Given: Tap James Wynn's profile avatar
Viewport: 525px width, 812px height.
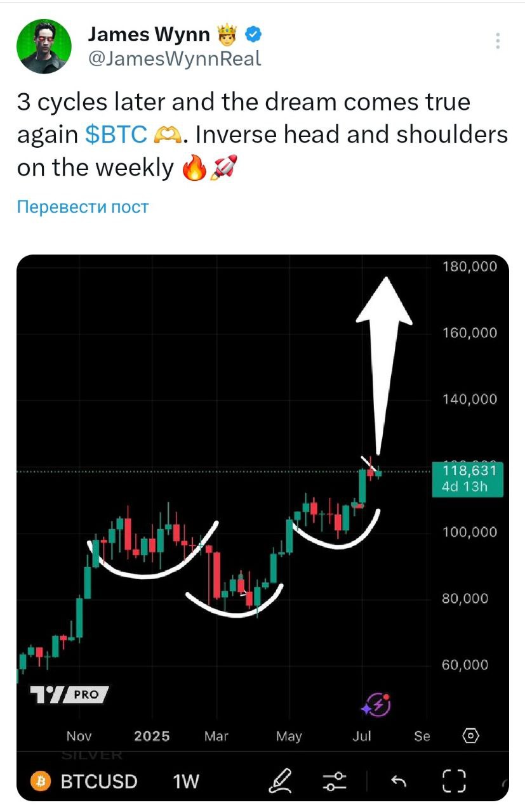Looking at the screenshot, I should click(x=44, y=46).
